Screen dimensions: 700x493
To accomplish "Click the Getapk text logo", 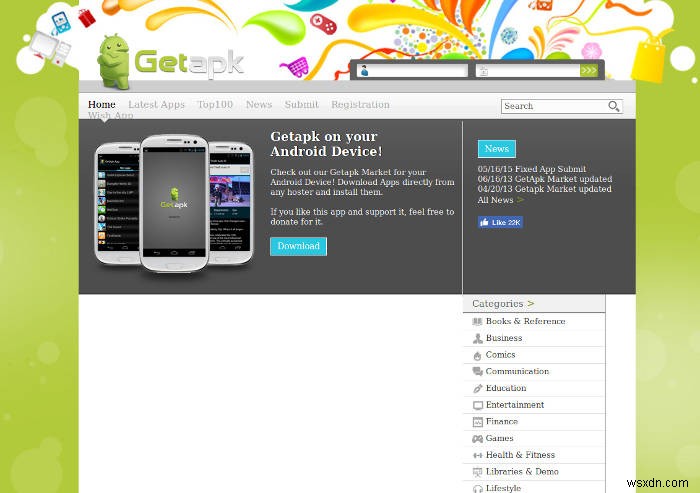I will [x=189, y=63].
